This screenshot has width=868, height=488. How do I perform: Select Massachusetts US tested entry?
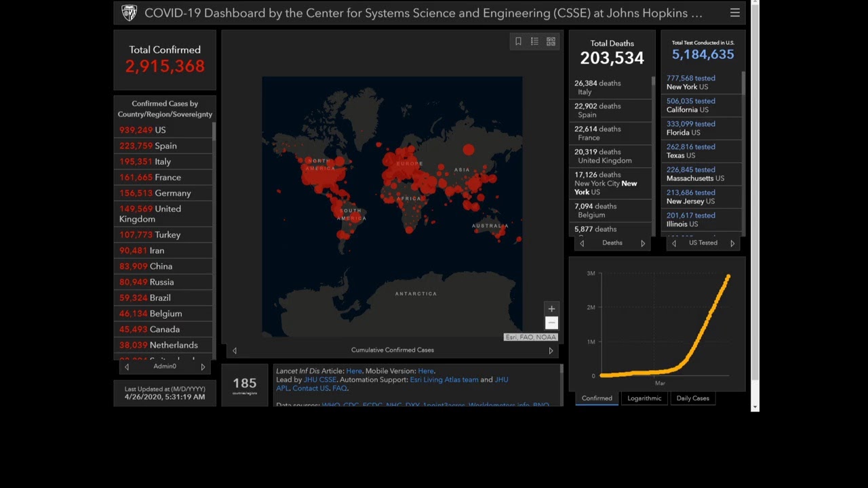tap(701, 174)
